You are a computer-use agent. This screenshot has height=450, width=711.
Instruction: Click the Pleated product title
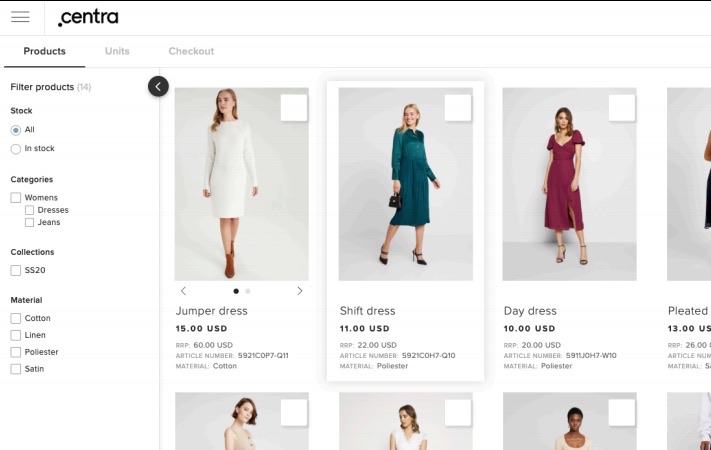[688, 311]
